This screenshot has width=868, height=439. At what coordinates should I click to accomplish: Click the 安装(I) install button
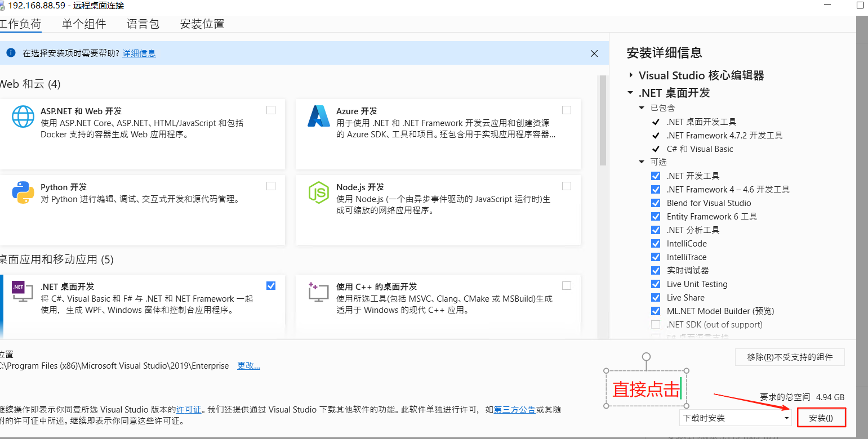(821, 418)
